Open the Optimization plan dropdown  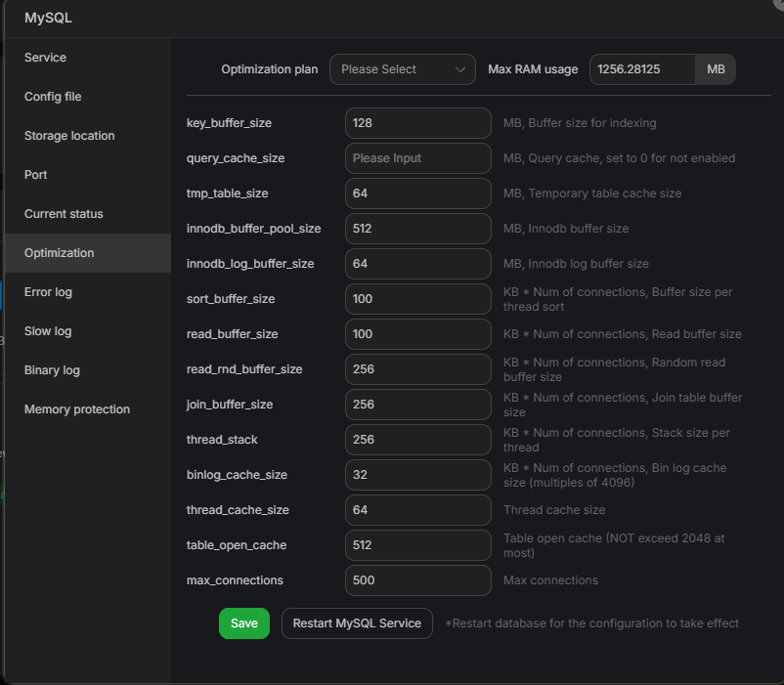[x=402, y=69]
